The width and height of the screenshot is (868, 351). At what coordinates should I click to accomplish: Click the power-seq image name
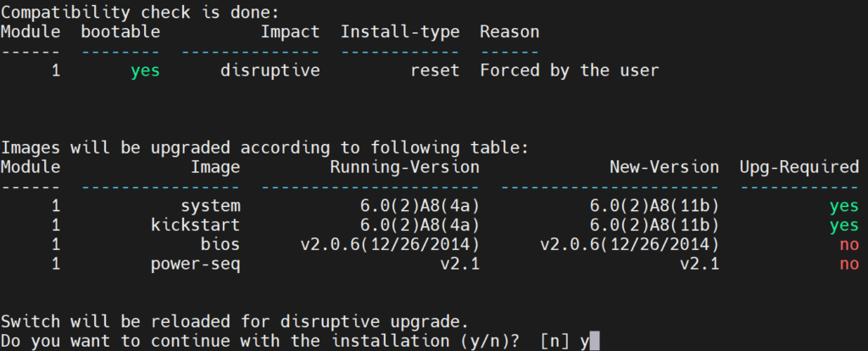coord(201,265)
